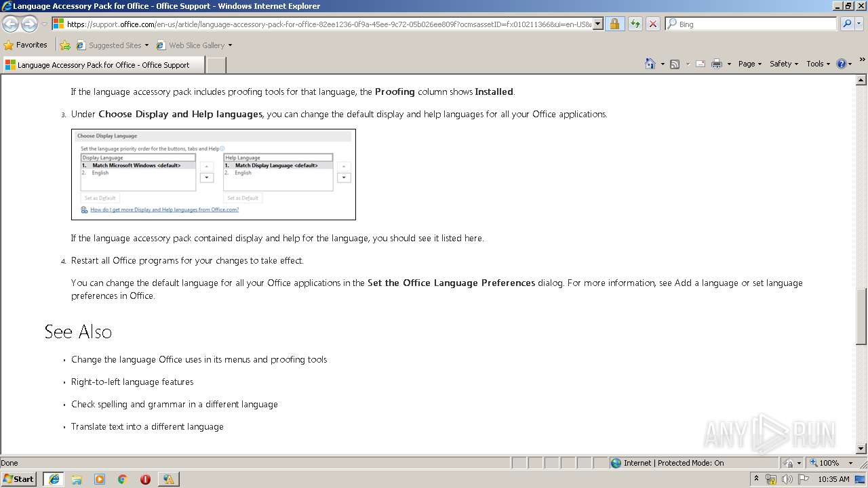Click the browser Back arrow button
868x488 pixels.
click(10, 24)
